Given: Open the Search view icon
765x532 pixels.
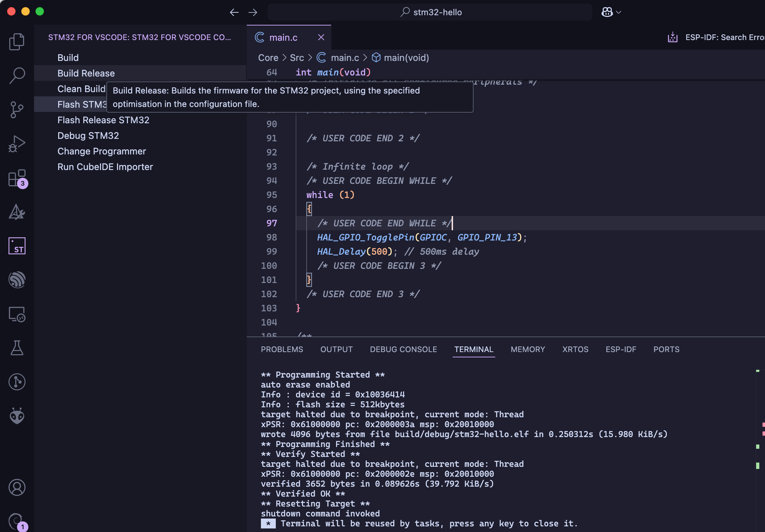Looking at the screenshot, I should [17, 76].
